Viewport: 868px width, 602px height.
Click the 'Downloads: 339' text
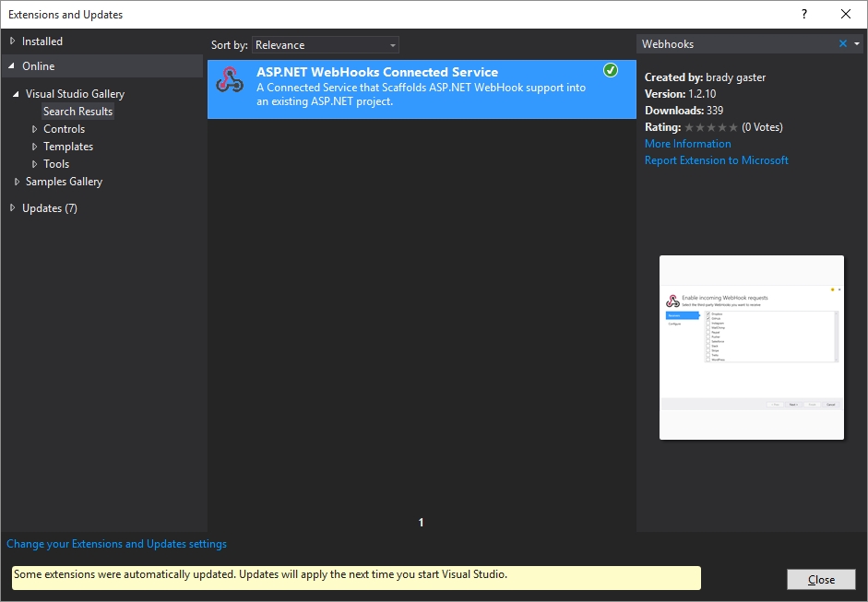point(684,111)
